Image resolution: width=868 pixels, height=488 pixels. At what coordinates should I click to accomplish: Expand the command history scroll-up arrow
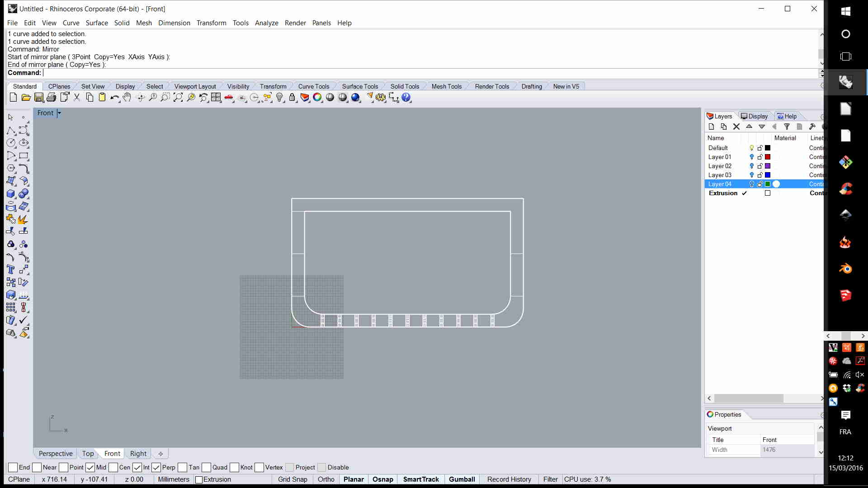pyautogui.click(x=821, y=35)
